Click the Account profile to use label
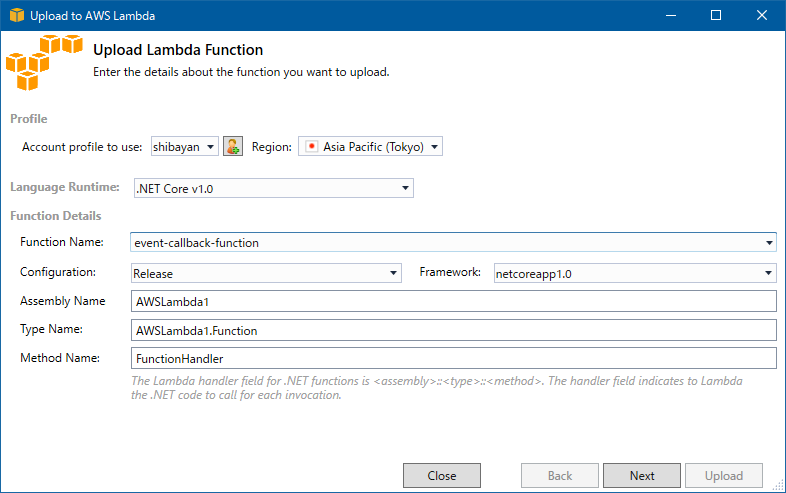The height and width of the screenshot is (493, 786). click(x=82, y=147)
